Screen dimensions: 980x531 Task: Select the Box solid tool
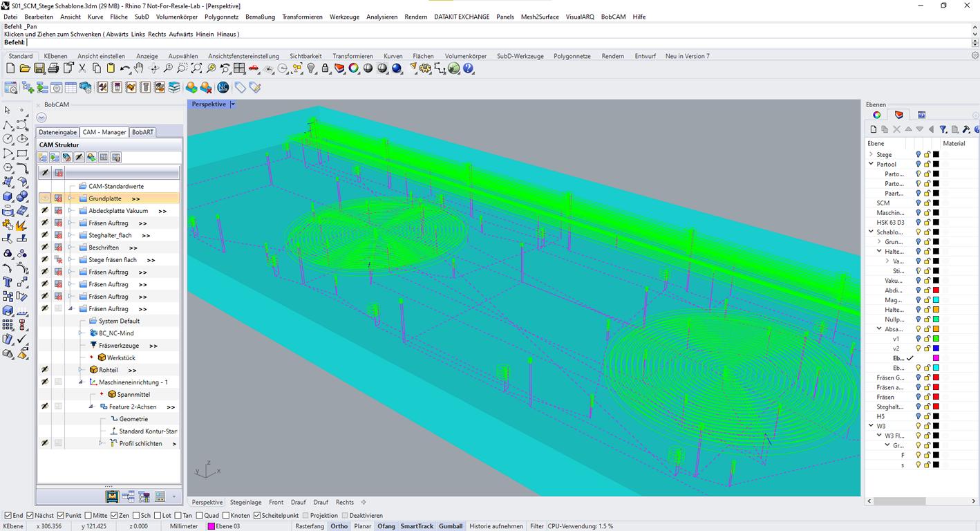point(8,197)
